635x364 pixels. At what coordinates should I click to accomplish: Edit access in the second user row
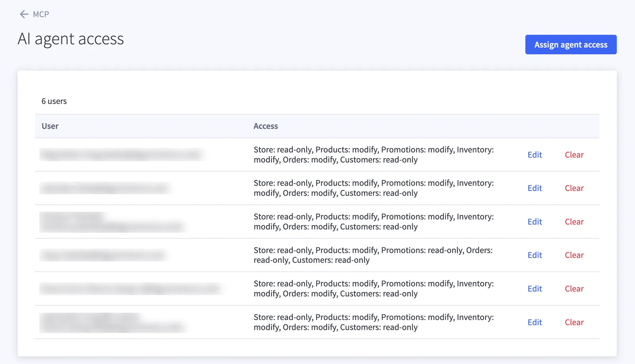[x=535, y=188]
